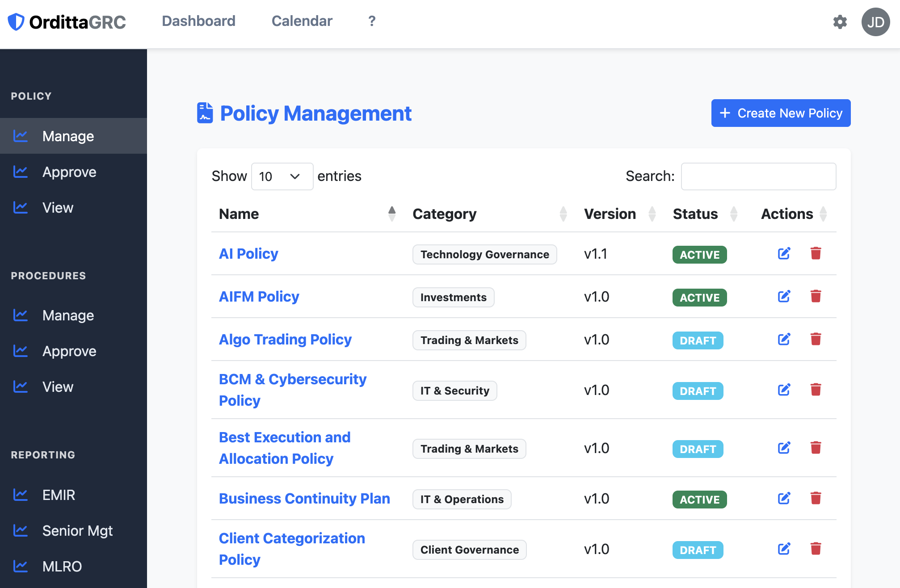The width and height of the screenshot is (900, 588).
Task: Open the Calendar menu item
Action: 302,21
